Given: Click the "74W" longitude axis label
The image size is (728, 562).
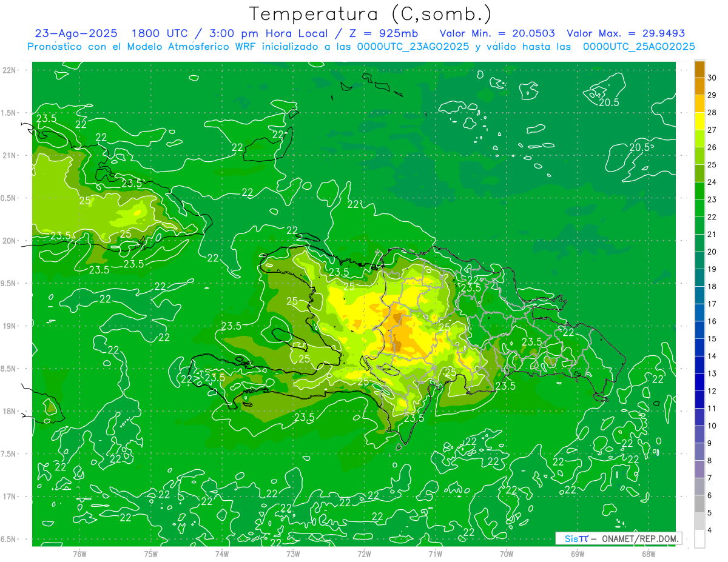Looking at the screenshot, I should [222, 554].
